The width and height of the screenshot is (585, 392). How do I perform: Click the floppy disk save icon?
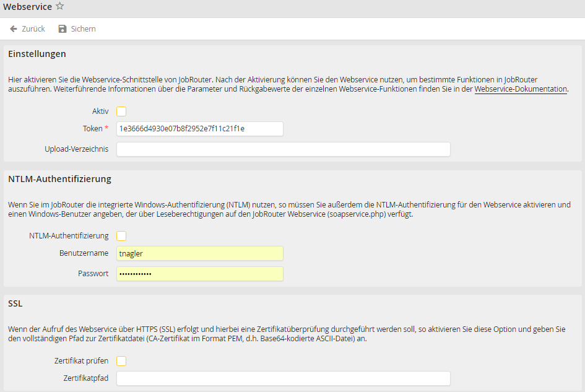(x=62, y=29)
